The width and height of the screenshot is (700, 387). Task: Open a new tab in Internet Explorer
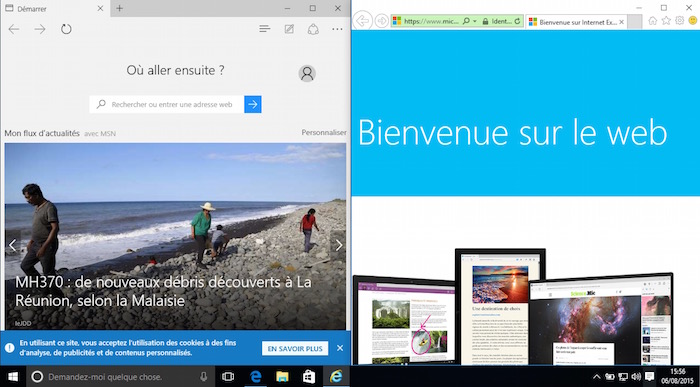tap(635, 22)
